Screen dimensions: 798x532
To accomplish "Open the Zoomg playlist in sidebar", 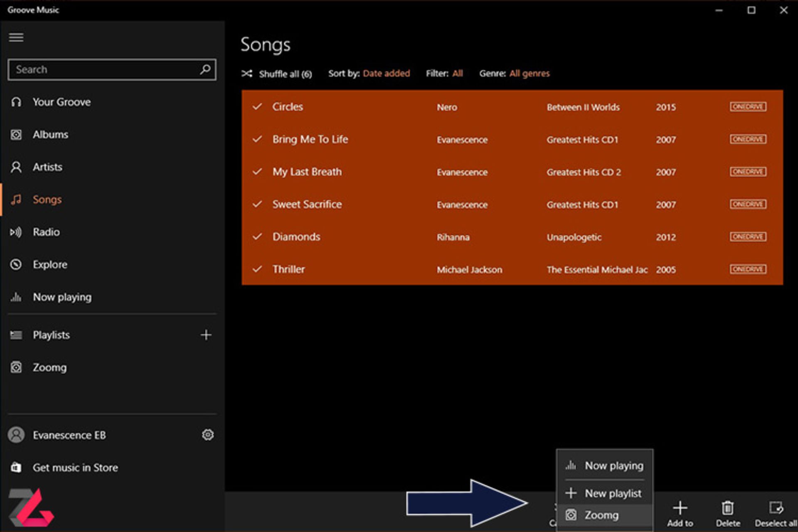I will click(x=49, y=368).
